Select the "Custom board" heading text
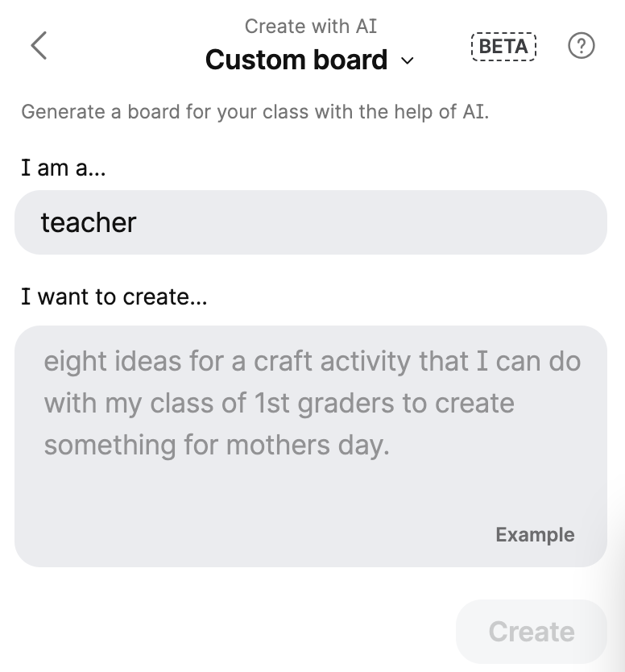 point(296,60)
